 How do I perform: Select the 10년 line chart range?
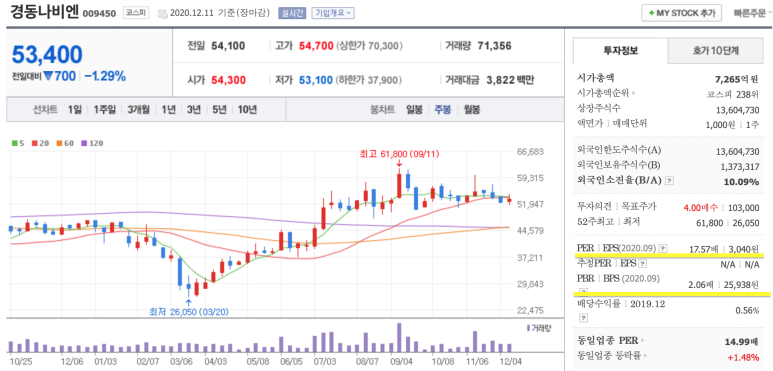247,109
